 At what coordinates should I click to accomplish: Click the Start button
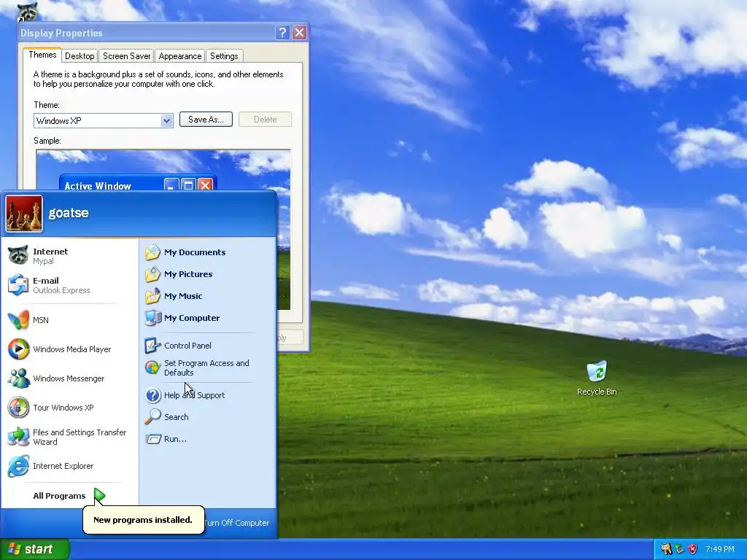35,549
